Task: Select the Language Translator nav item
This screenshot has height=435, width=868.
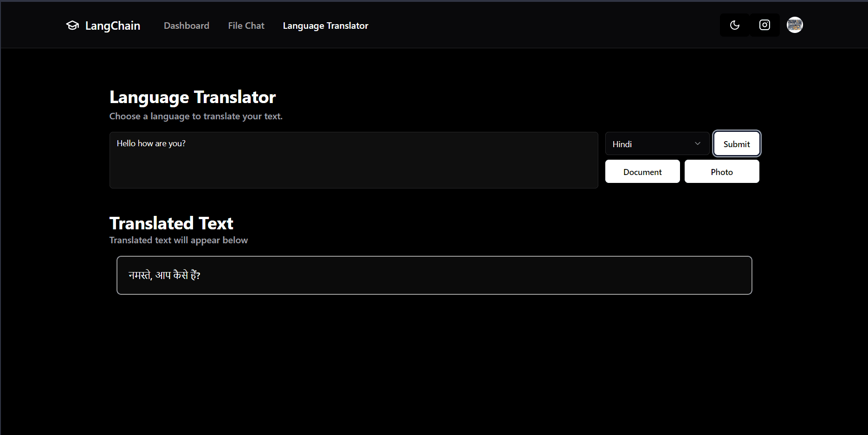Action: [325, 26]
